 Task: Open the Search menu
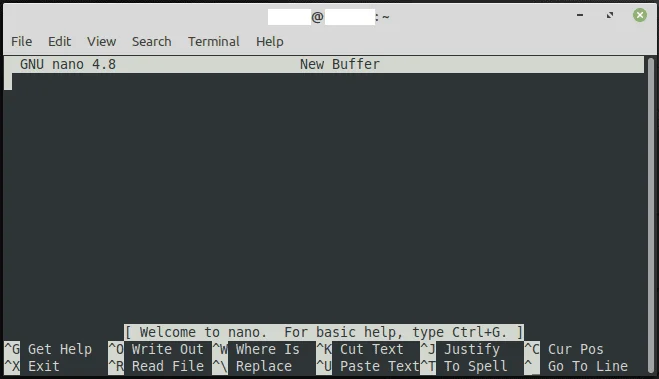coord(152,42)
